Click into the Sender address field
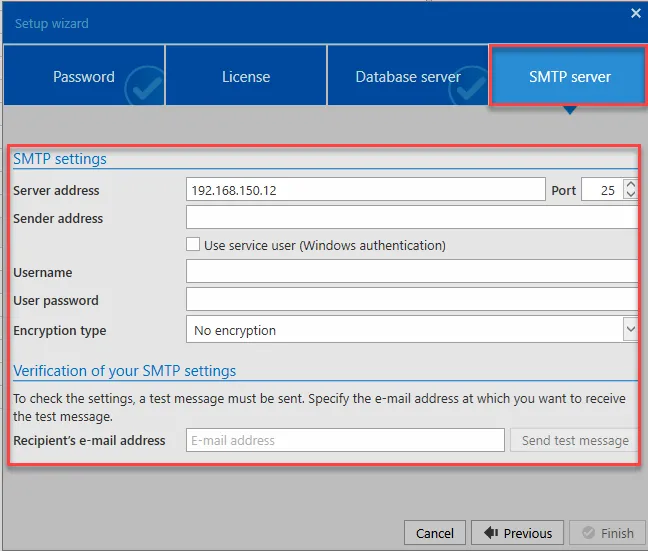The height and width of the screenshot is (551, 648). pos(412,217)
